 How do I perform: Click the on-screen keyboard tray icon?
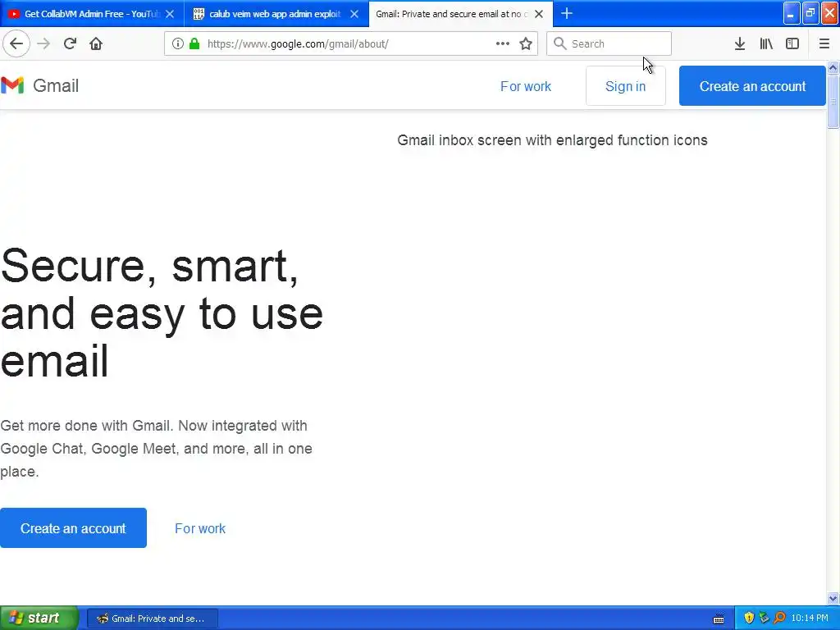(719, 619)
